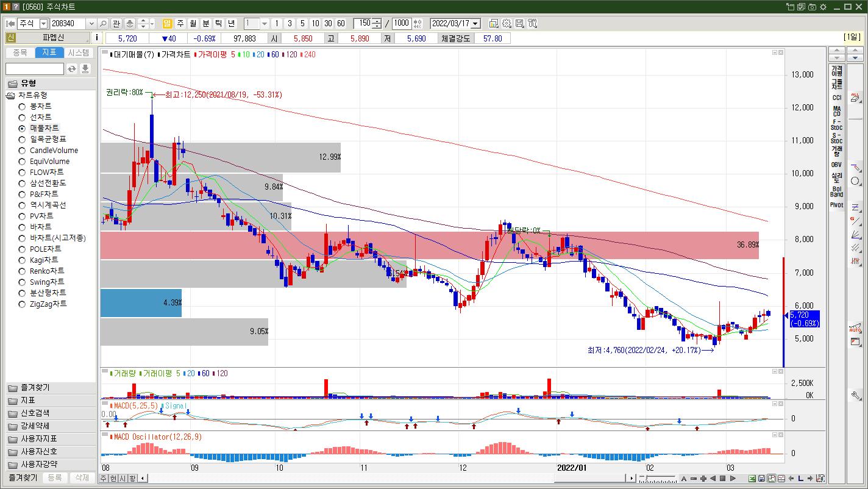Select the 삼선전환도 radio option
Viewport: 868px width, 489px height.
pyautogui.click(x=22, y=183)
